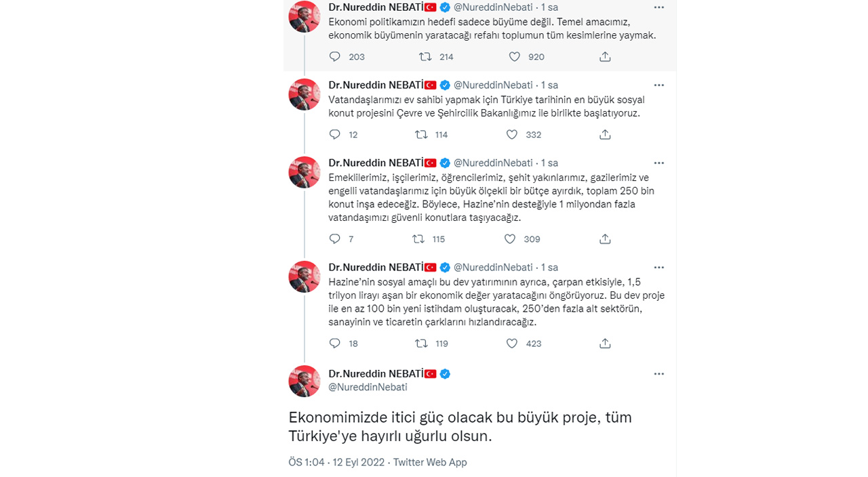
Task: Reply to the sosyal konut projesi tweet
Action: [334, 134]
